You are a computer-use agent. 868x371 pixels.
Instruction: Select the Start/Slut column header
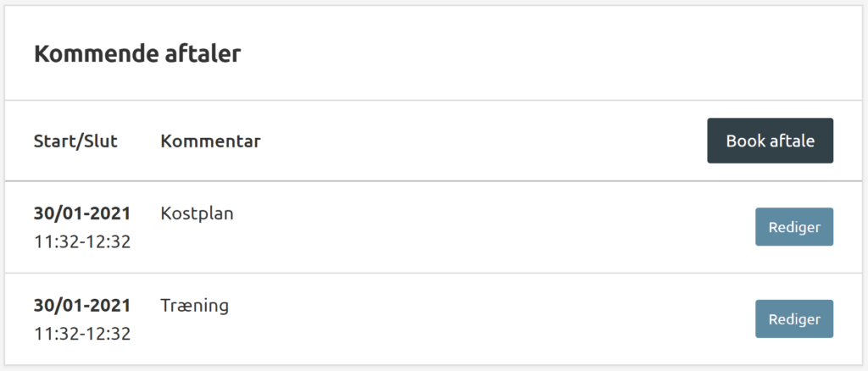click(75, 141)
